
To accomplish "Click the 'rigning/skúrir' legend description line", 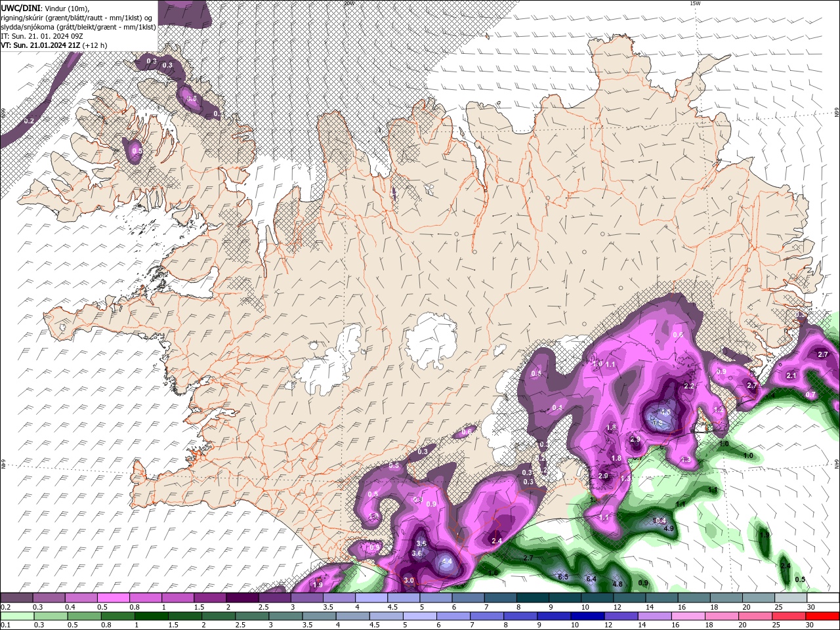I will coord(77,17).
